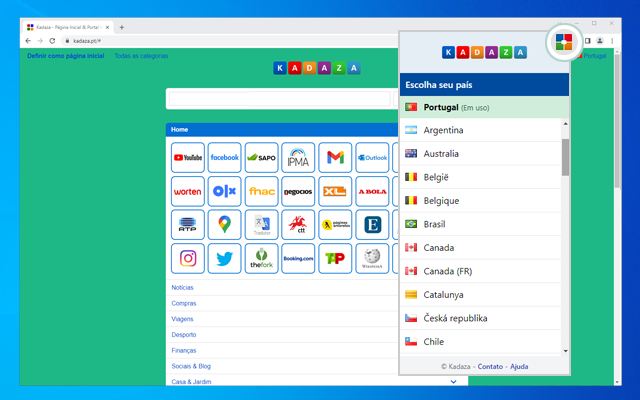Viewport: 640px width, 400px height.
Task: Expand the Casa & Jardim chevron
Action: point(453,382)
